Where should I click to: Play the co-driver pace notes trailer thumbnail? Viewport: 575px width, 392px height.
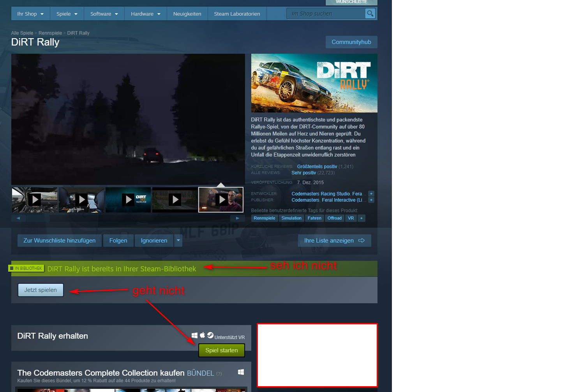(81, 200)
